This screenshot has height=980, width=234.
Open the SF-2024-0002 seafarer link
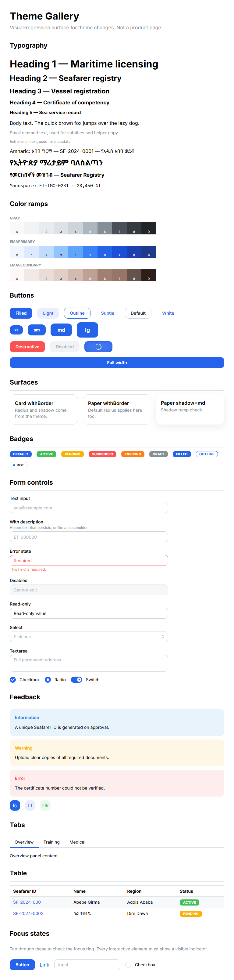click(x=28, y=913)
